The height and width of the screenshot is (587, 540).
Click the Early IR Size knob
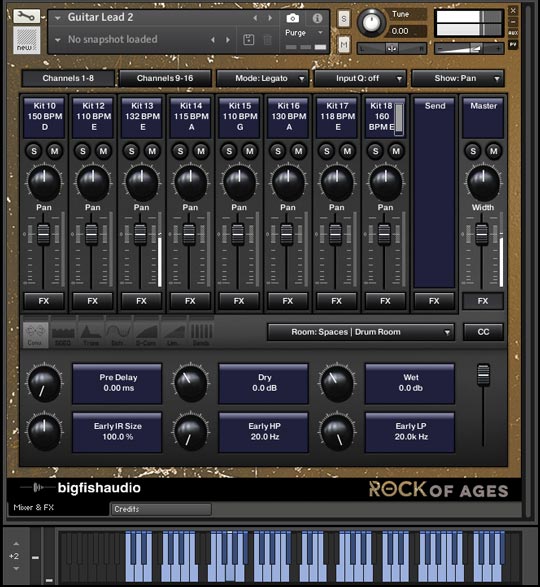coord(44,432)
